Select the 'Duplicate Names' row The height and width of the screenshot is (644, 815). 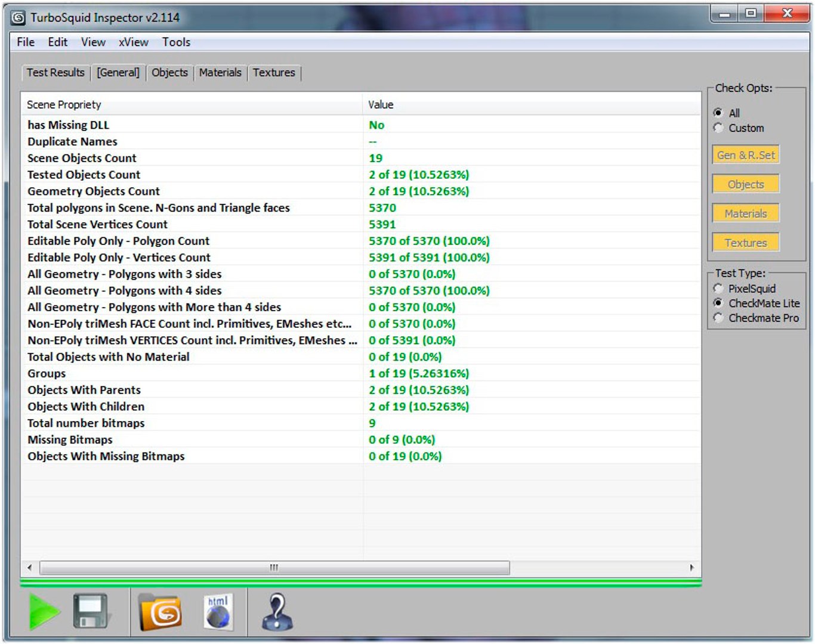click(361, 141)
